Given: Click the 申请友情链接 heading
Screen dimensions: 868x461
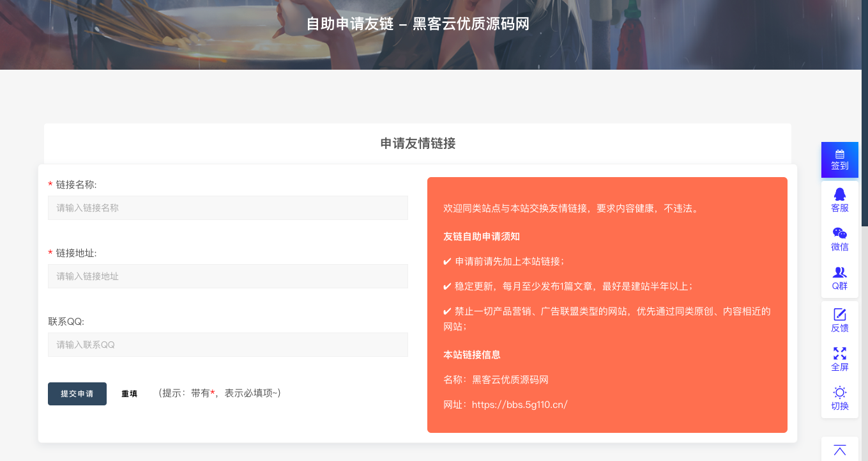Looking at the screenshot, I should pyautogui.click(x=418, y=143).
